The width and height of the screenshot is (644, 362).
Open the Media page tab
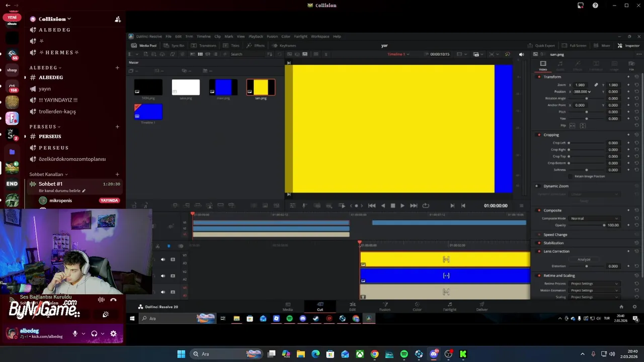(288, 306)
